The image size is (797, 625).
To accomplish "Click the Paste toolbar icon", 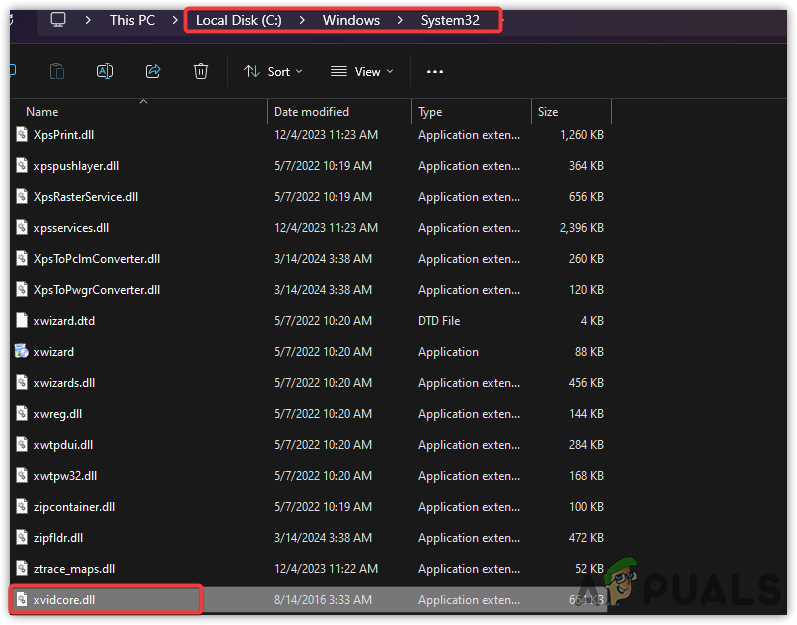I will click(x=57, y=72).
